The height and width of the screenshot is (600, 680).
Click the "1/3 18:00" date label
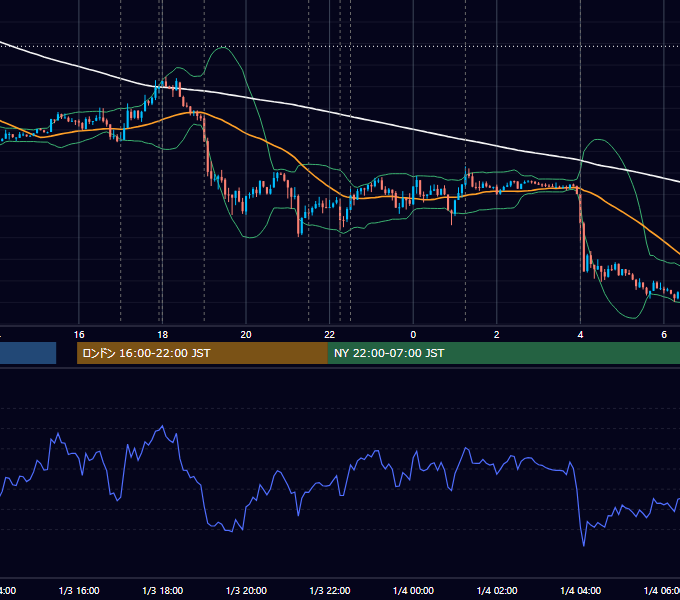163,590
